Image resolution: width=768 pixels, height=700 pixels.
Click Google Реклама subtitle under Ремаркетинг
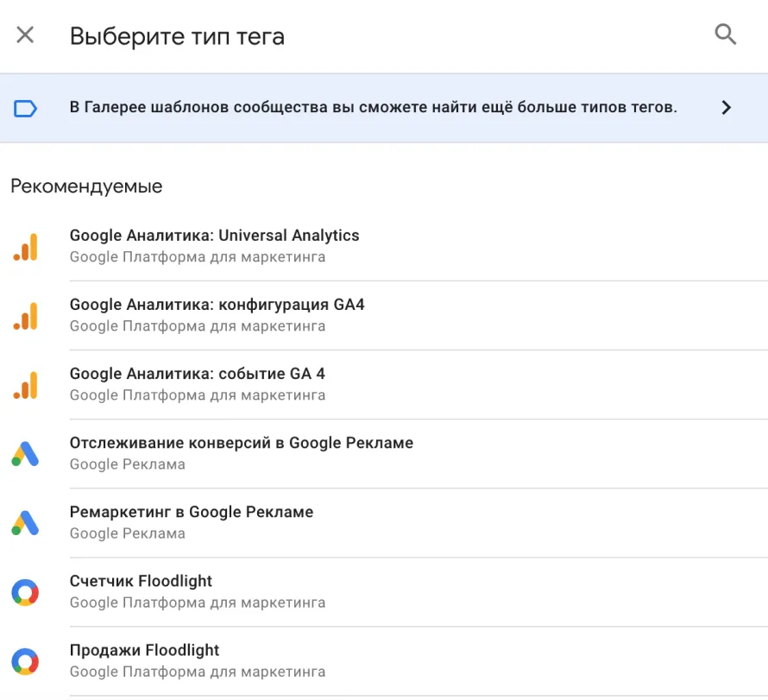tap(128, 533)
